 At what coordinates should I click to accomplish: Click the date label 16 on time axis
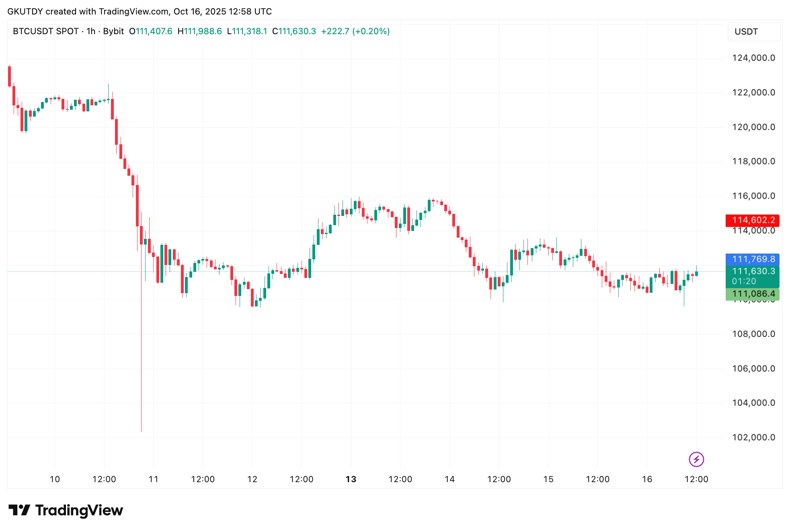tap(647, 479)
